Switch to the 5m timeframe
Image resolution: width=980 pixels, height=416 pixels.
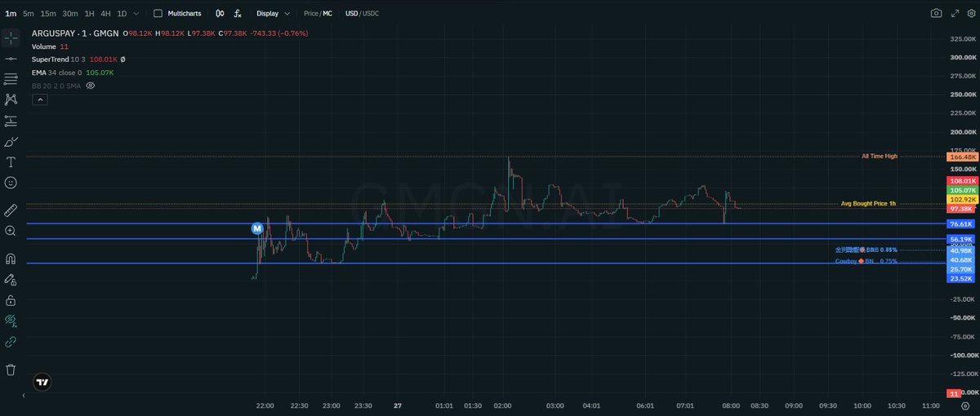point(29,13)
